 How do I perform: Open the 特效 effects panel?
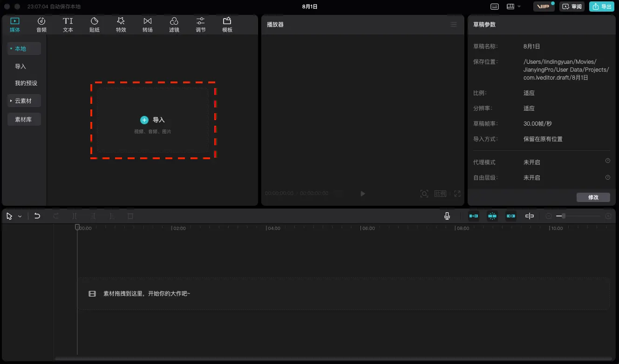point(121,25)
